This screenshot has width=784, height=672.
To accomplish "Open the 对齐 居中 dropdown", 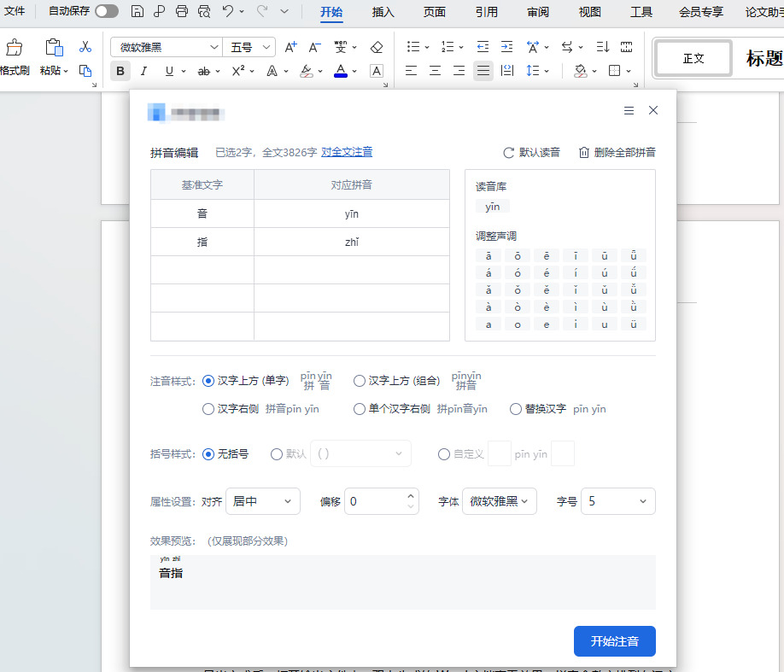I will click(x=263, y=501).
